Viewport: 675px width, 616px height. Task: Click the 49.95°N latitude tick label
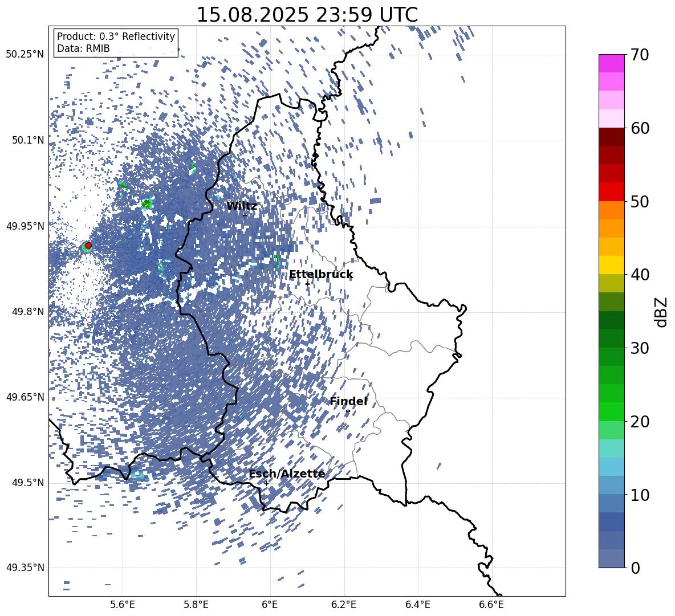click(x=25, y=226)
